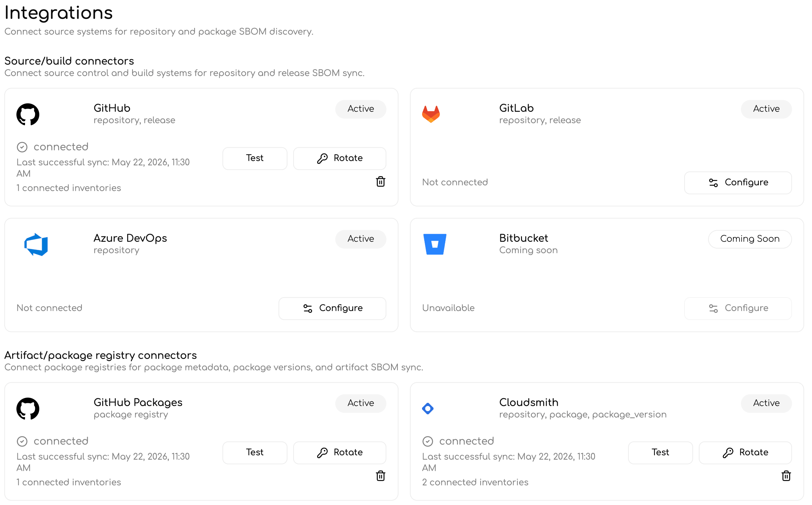
Task: Click '1 connected inventories' on GitHub Packages card
Action: [x=69, y=482]
